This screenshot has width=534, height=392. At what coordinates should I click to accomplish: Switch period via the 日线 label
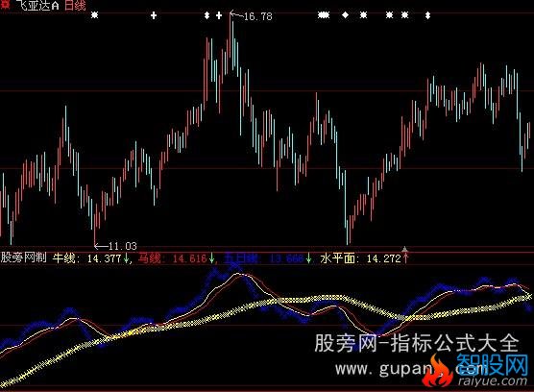point(75,5)
